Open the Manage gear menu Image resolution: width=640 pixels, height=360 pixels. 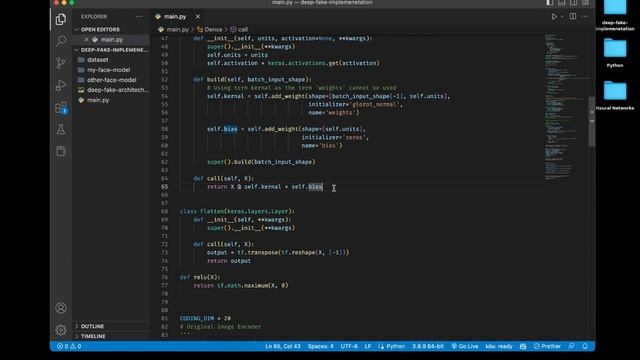point(61,329)
